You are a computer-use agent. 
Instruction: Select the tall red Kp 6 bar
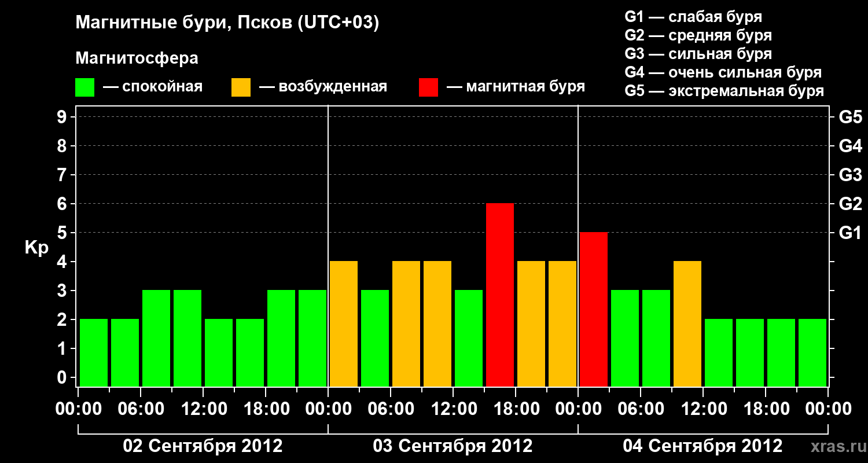coord(500,295)
